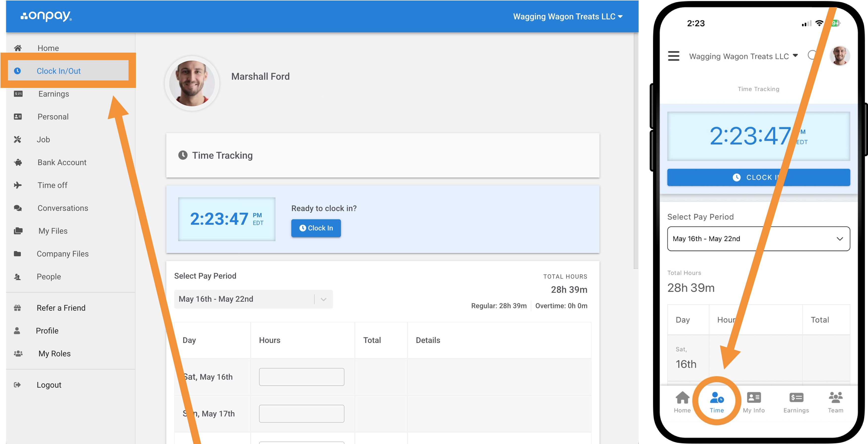Image resolution: width=868 pixels, height=444 pixels.
Task: Click Logout in the sidebar
Action: coord(49,385)
